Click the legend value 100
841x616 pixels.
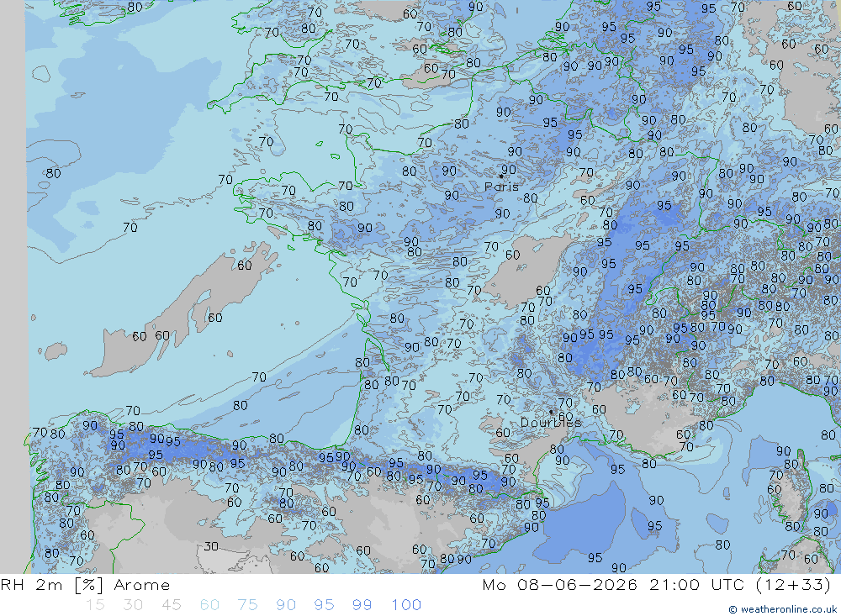406,605
